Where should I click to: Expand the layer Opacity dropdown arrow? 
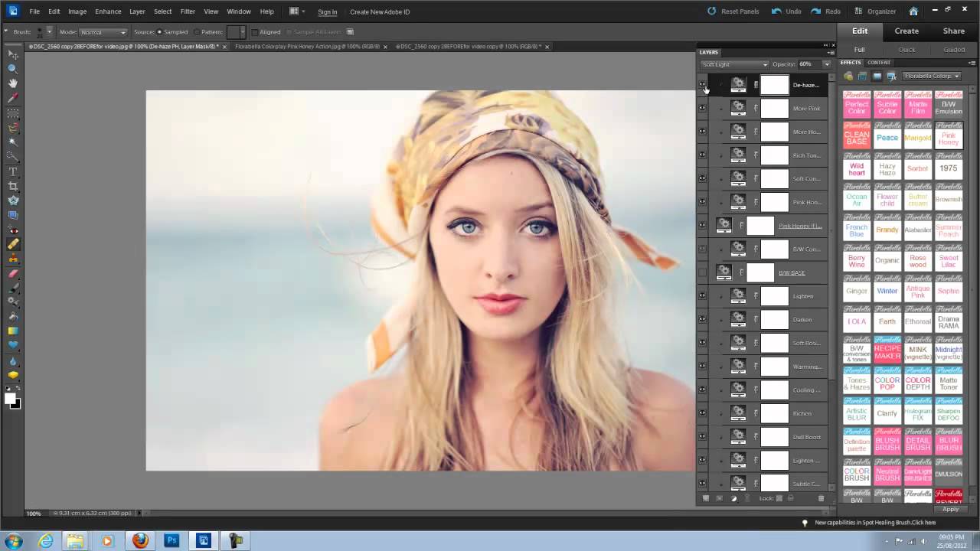click(x=826, y=64)
